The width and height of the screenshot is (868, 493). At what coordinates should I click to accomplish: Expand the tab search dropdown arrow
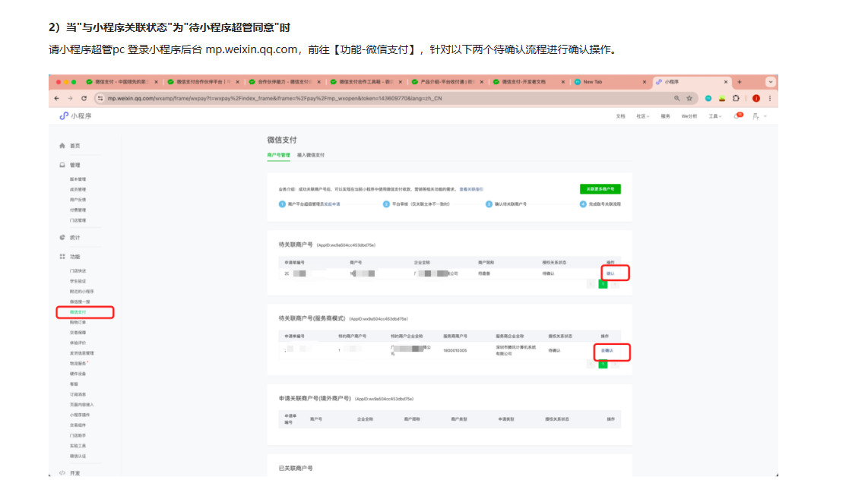[771, 82]
